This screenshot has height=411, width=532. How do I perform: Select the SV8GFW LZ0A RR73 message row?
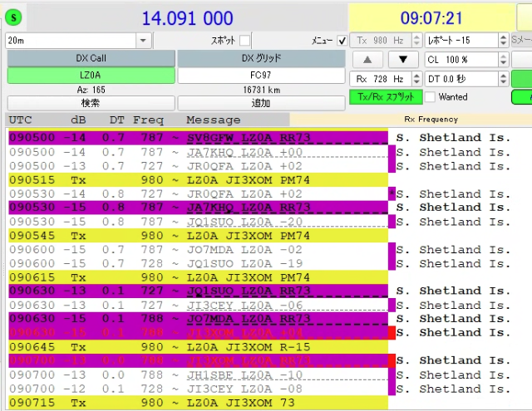coord(198,138)
